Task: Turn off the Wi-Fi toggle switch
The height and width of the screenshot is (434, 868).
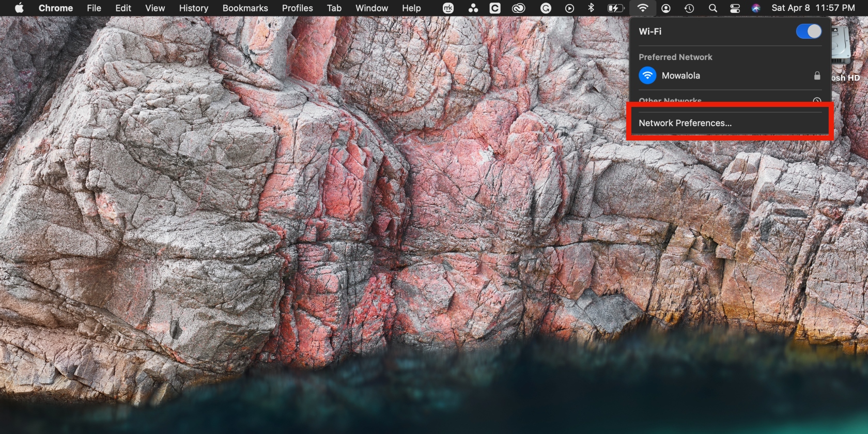Action: point(809,31)
